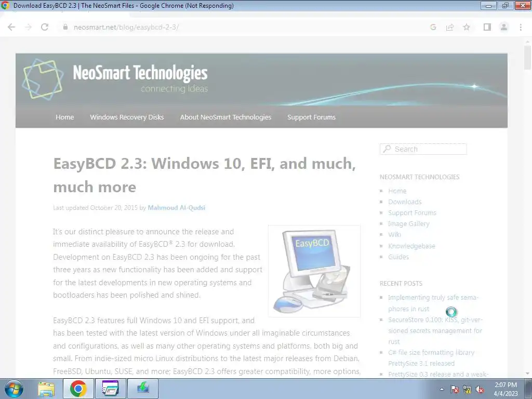Open Home in the site navigation bar
Image resolution: width=532 pixels, height=399 pixels.
(x=64, y=117)
